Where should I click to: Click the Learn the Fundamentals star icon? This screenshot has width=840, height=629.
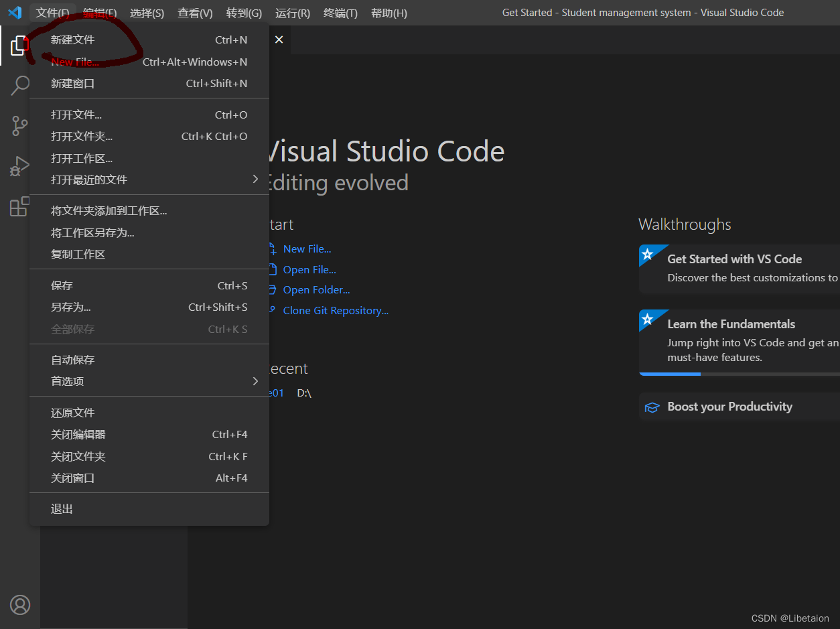(x=648, y=320)
